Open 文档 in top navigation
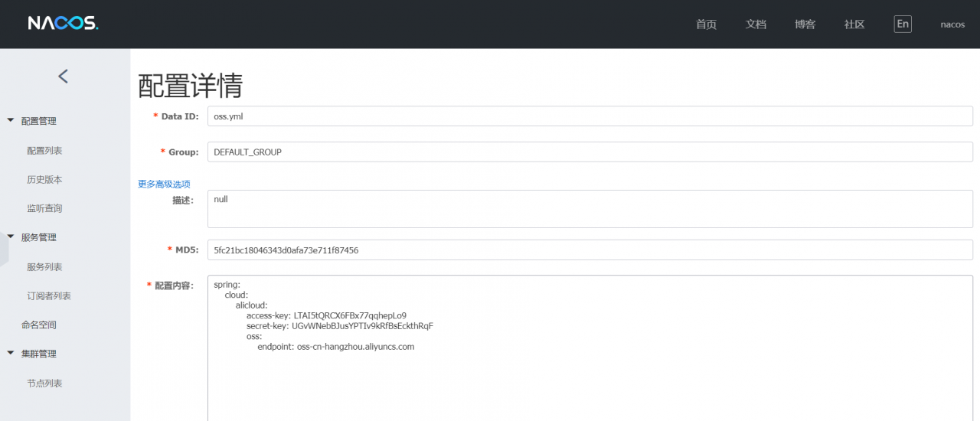The image size is (980, 421). (x=756, y=24)
